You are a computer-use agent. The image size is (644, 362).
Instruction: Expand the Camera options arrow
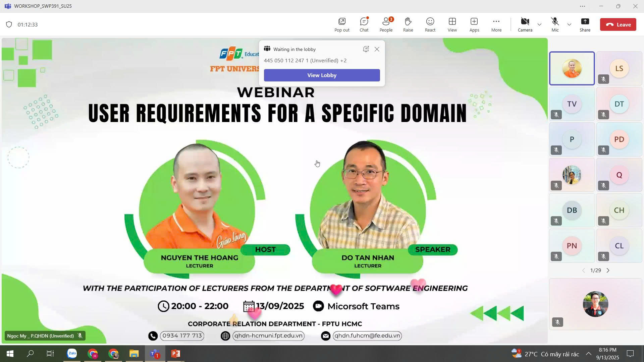coord(539,24)
